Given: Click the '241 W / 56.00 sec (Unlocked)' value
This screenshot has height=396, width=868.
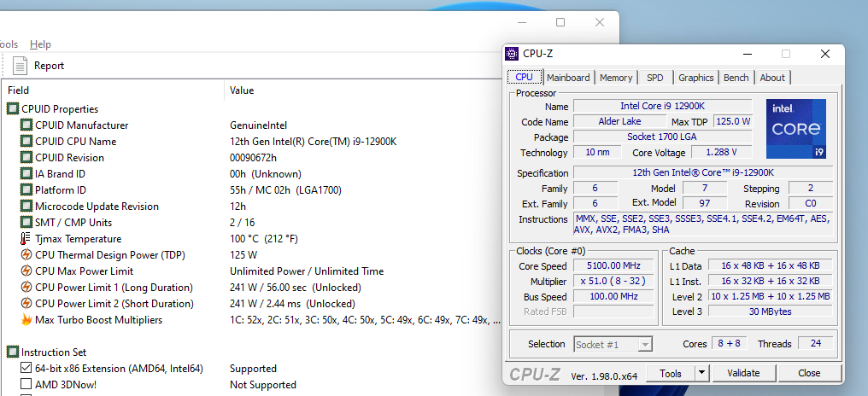Looking at the screenshot, I should (296, 288).
